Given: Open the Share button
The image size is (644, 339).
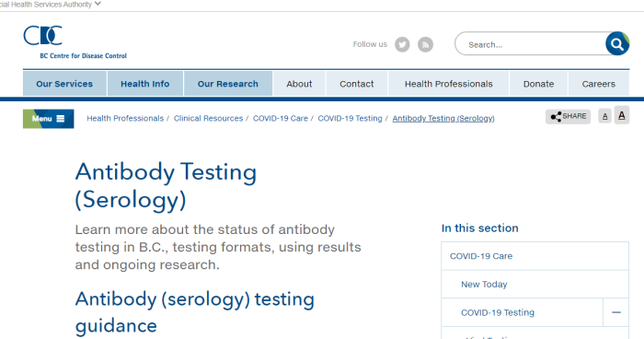Looking at the screenshot, I should click(568, 116).
